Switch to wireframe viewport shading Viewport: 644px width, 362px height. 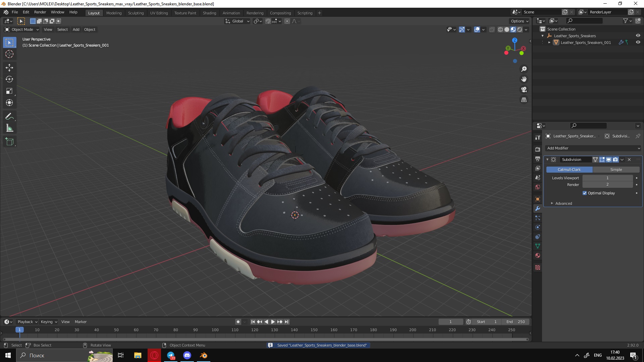click(500, 29)
